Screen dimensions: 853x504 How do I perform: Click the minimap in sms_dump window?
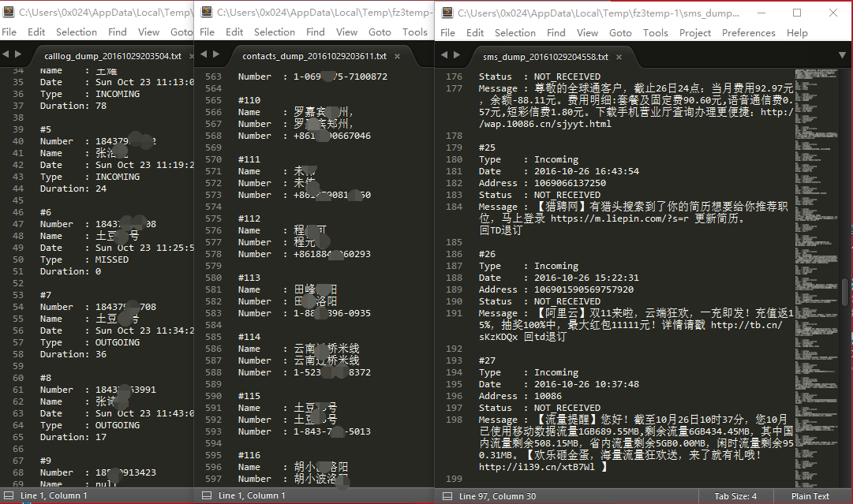817,278
